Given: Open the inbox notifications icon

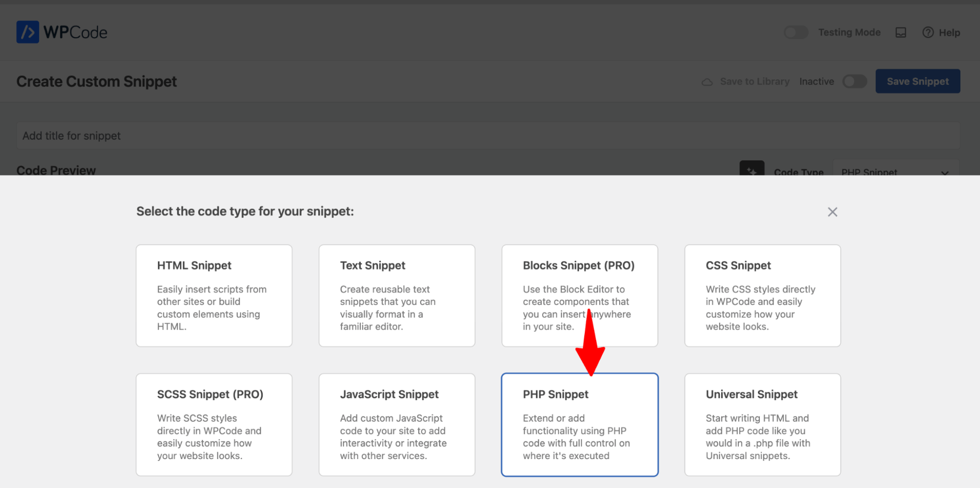Looking at the screenshot, I should pos(901,32).
